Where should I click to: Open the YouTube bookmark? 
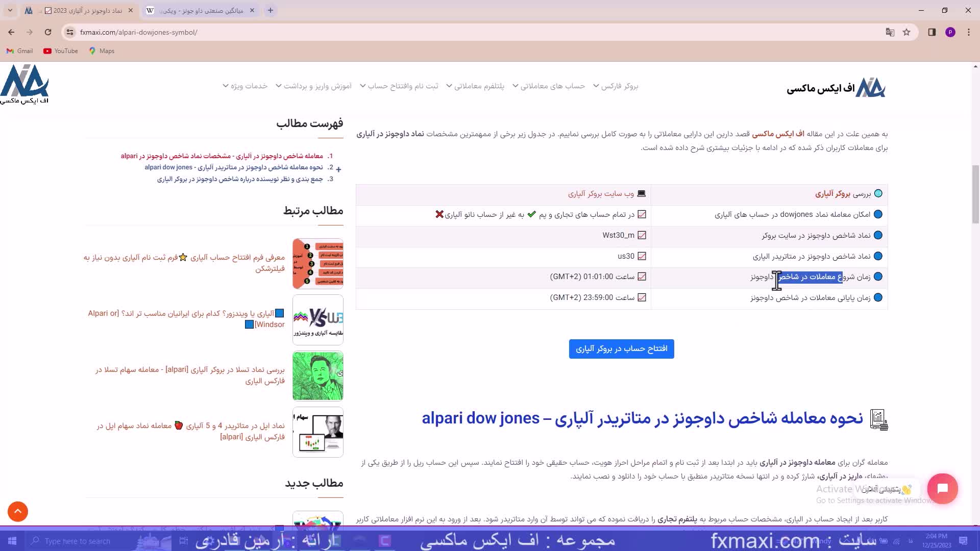tap(61, 51)
